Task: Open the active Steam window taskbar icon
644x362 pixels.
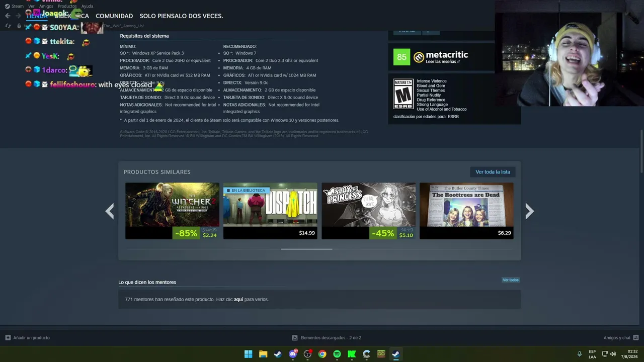Action: tap(396, 354)
